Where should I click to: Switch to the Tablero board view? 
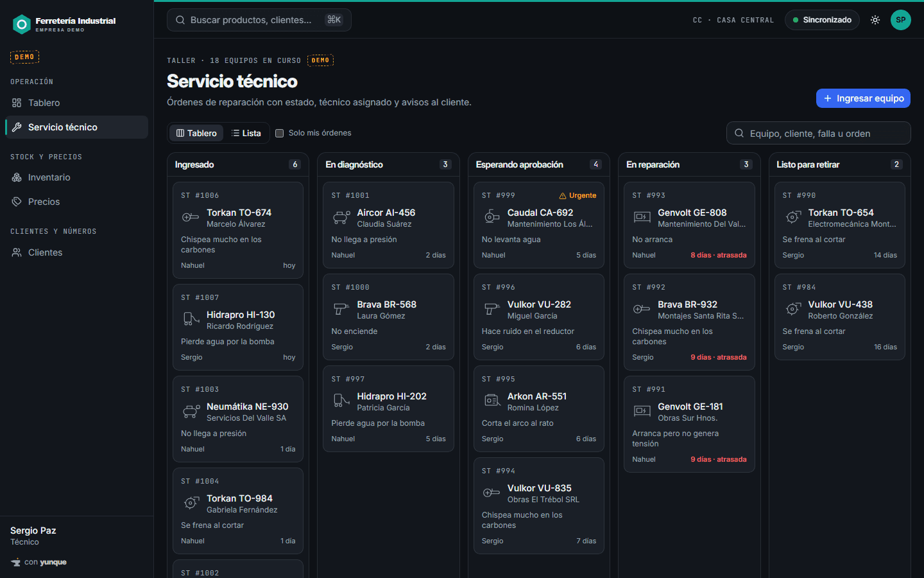coord(196,133)
